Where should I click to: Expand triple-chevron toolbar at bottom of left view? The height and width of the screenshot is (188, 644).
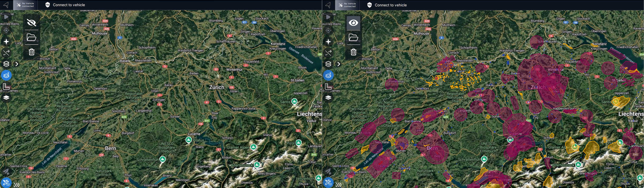17,185
